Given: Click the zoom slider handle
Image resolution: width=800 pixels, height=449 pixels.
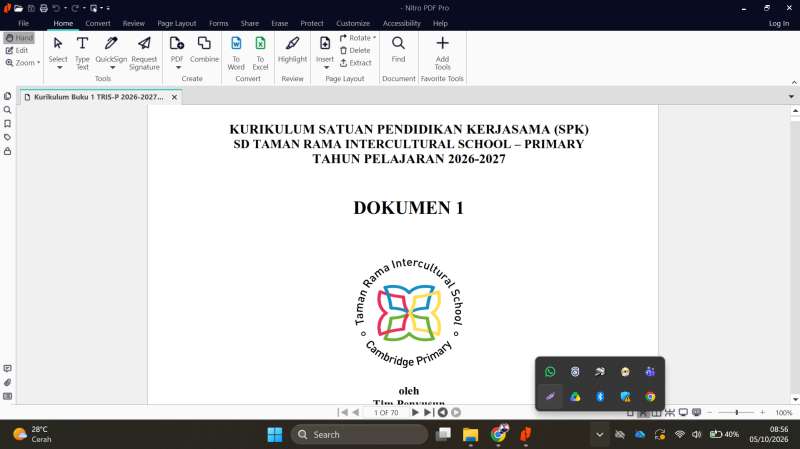Looking at the screenshot, I should (737, 412).
